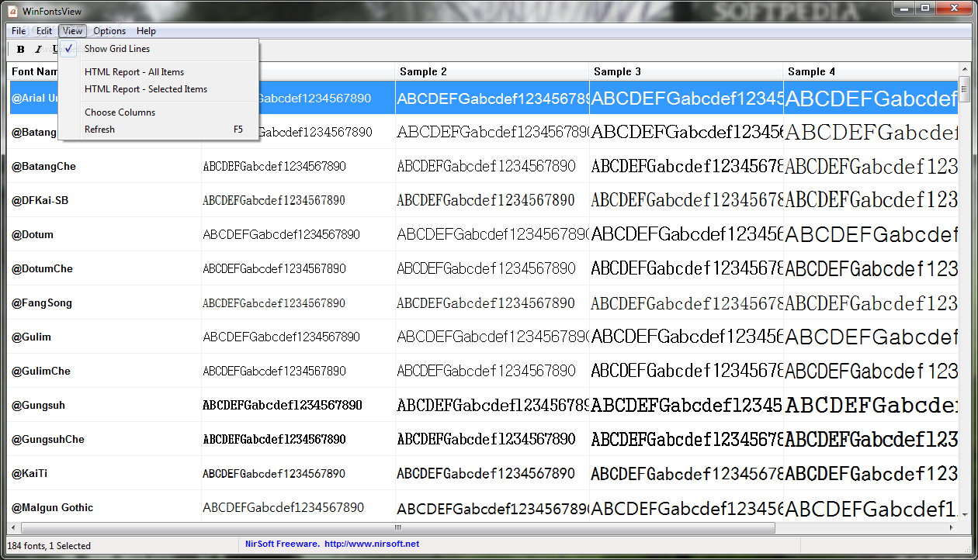Select the @GulimChe font row
This screenshot has width=978, height=560.
point(484,371)
